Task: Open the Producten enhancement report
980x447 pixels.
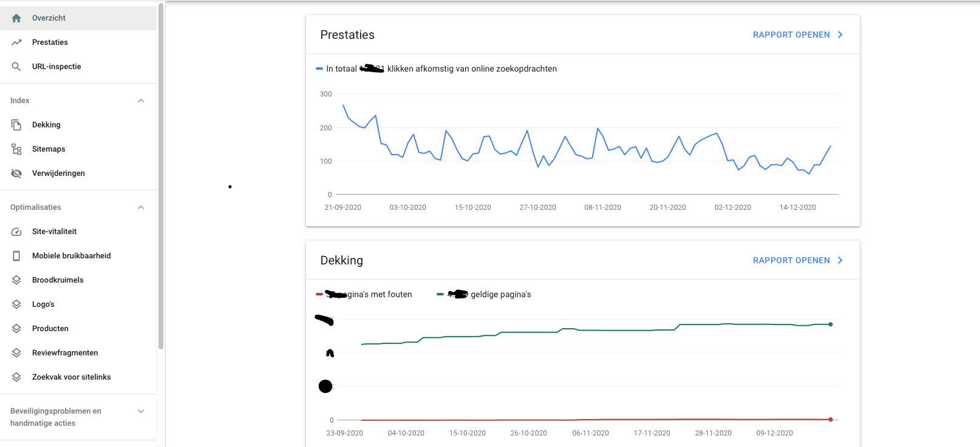Action: (78, 329)
